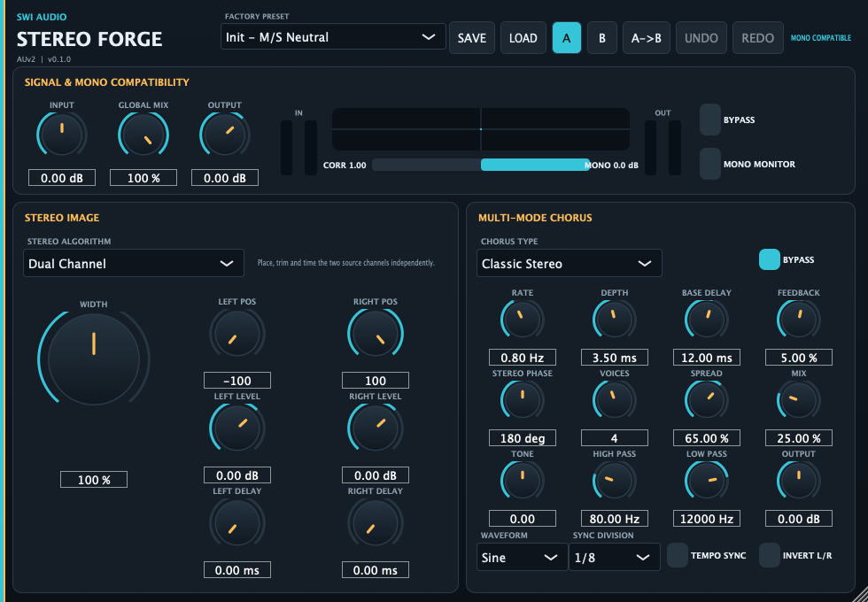Viewport: 868px width, 602px height.
Task: Click the BASE DELAY value field 12.00 ms
Action: pos(707,358)
